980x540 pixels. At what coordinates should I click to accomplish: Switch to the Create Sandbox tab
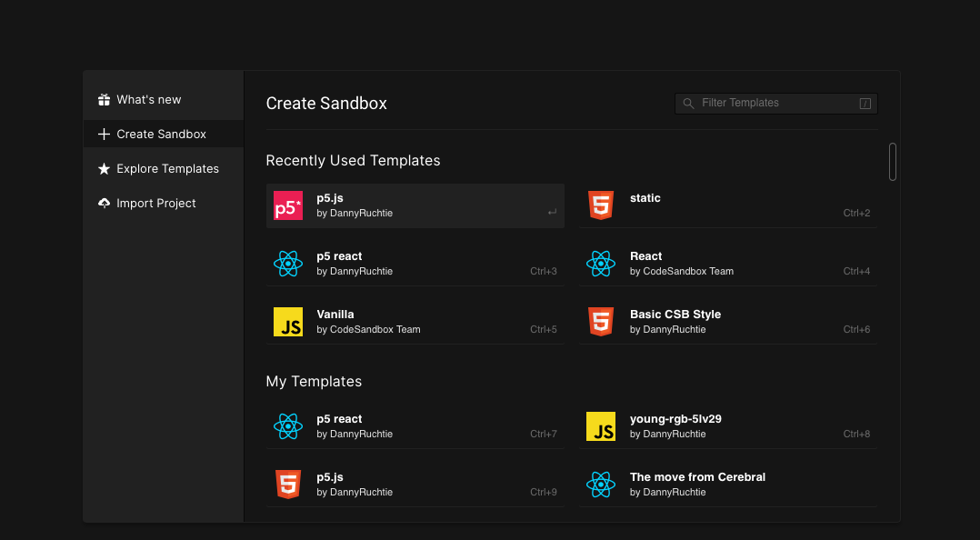pyautogui.click(x=163, y=134)
